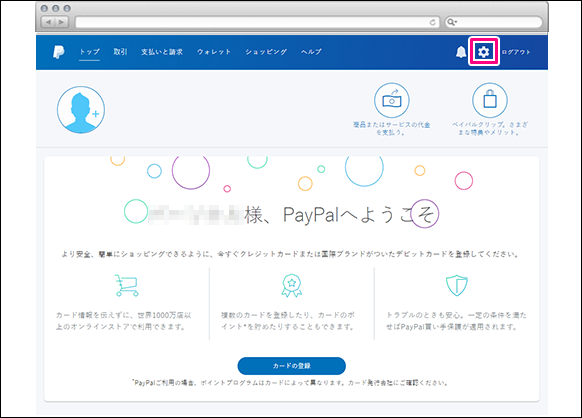Image resolution: width=582 pixels, height=418 pixels.
Task: Open the ヘルプ menu item
Action: [x=311, y=52]
